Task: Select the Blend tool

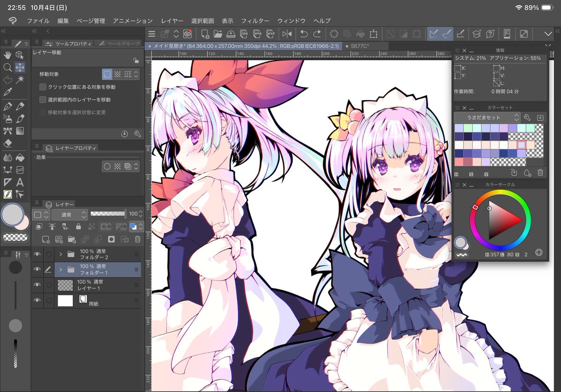Action: [x=7, y=157]
